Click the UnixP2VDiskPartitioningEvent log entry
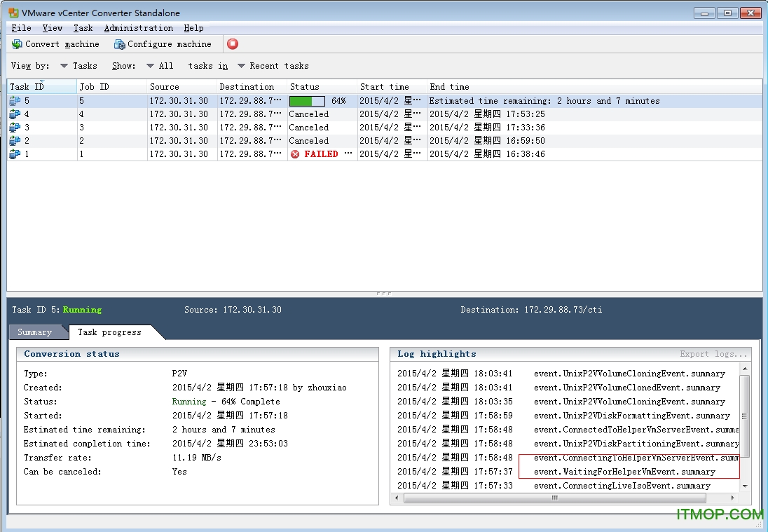 pos(636,444)
